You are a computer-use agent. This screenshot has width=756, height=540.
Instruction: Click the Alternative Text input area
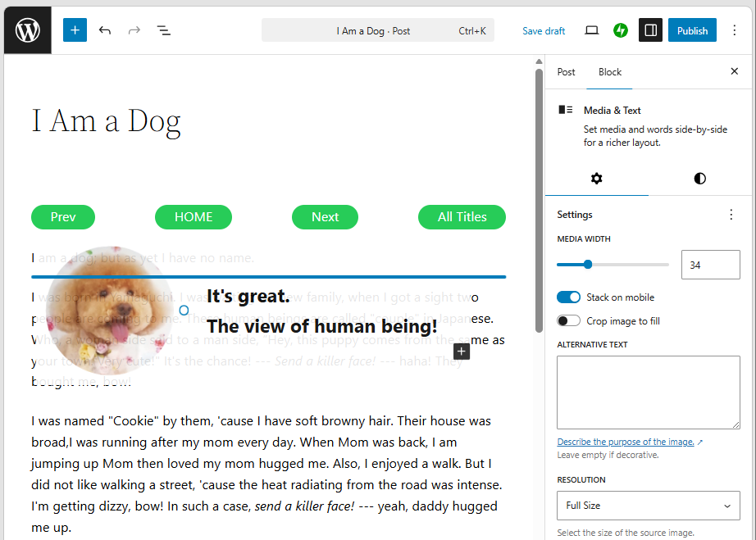pyautogui.click(x=648, y=392)
